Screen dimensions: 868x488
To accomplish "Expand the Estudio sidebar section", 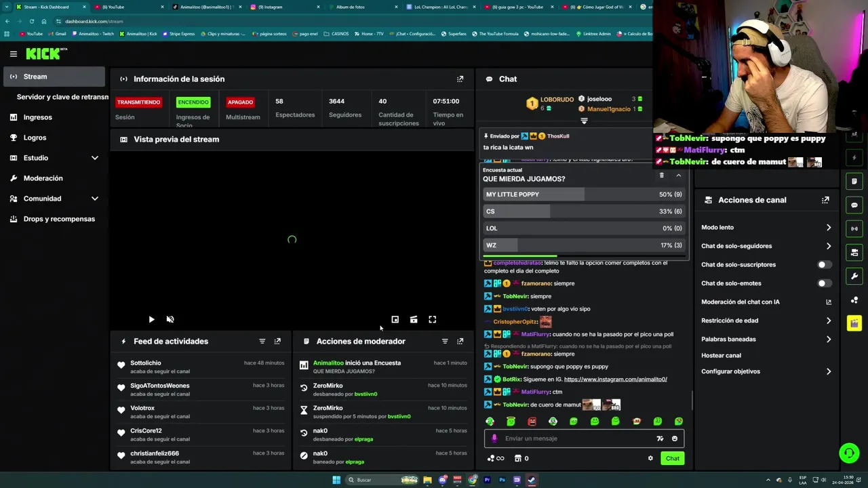I will tap(94, 158).
